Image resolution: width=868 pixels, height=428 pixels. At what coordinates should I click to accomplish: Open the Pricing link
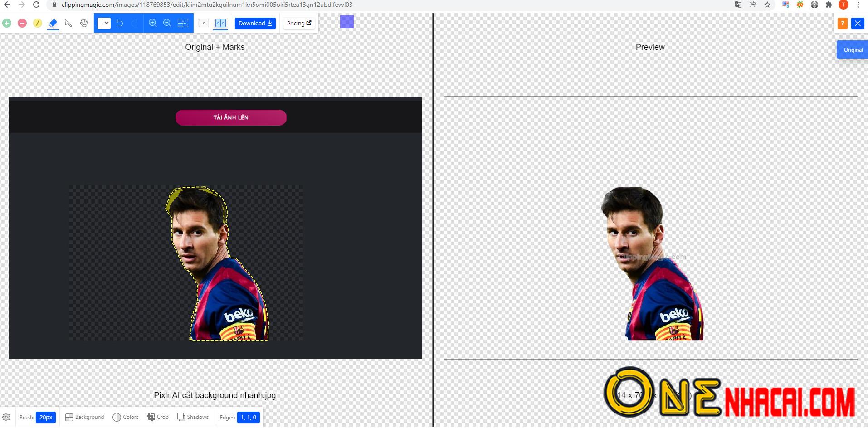click(x=299, y=23)
